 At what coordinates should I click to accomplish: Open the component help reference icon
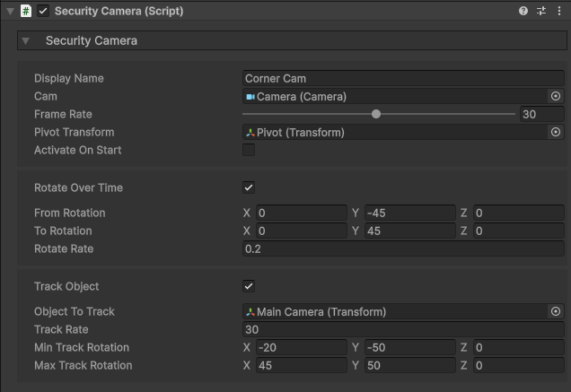tap(523, 11)
